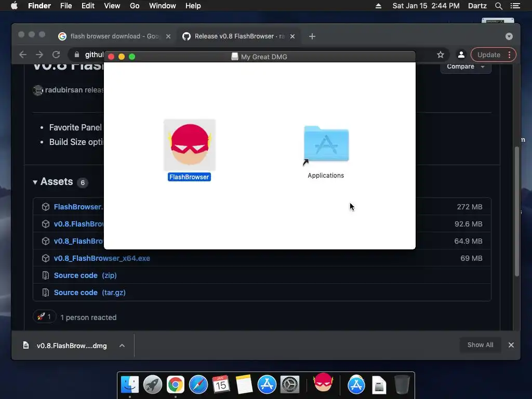Screen dimensions: 532x399
Task: Open the first FlashBrowser asset link
Action: pos(78,207)
